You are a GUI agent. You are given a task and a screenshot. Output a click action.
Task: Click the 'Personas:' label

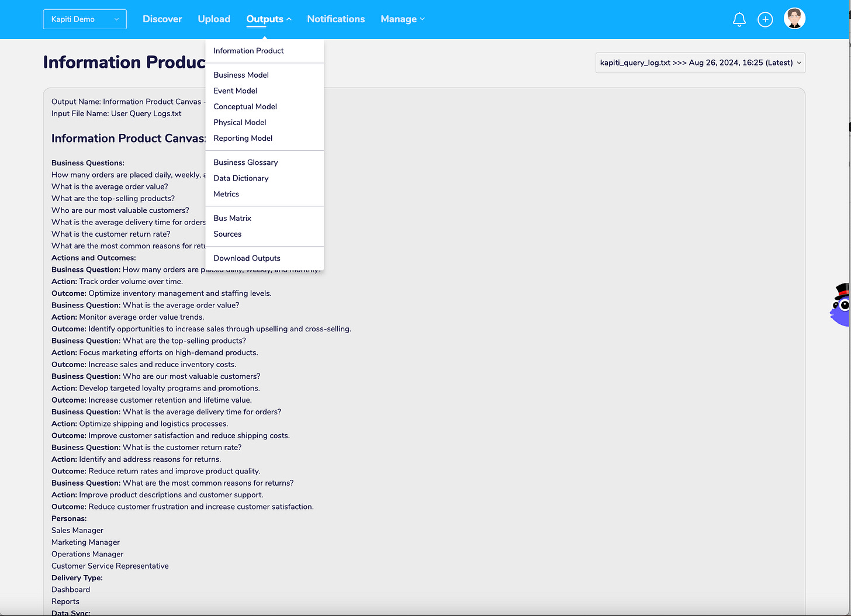[x=69, y=518]
